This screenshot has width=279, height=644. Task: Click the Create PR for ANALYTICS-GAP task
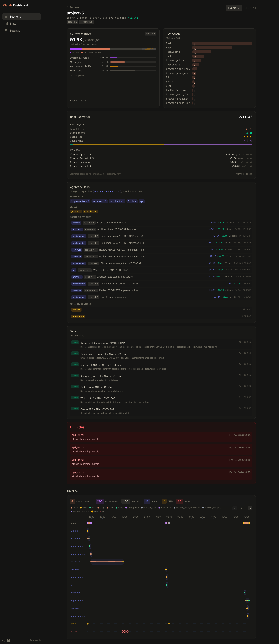[161, 411]
